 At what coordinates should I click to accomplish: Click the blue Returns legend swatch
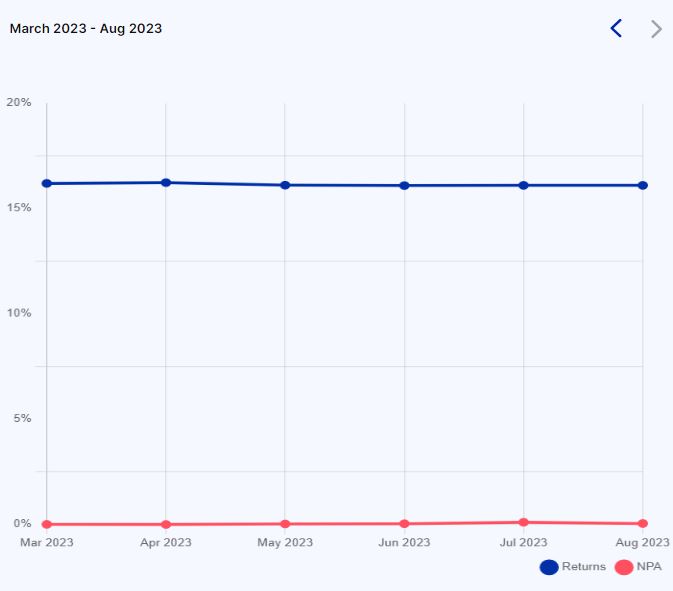pyautogui.click(x=549, y=567)
